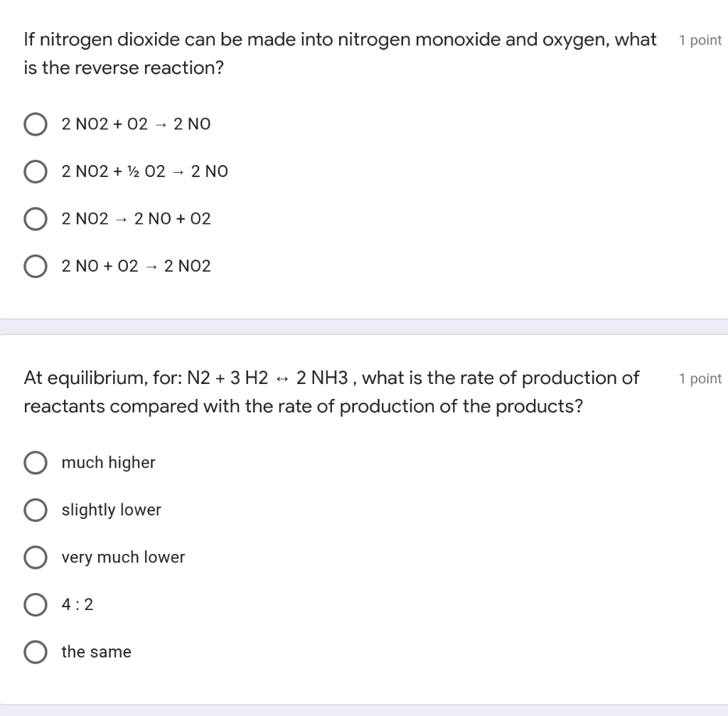The height and width of the screenshot is (716, 728).
Task: Pick the '4 : 2' radio button
Action: [x=36, y=605]
